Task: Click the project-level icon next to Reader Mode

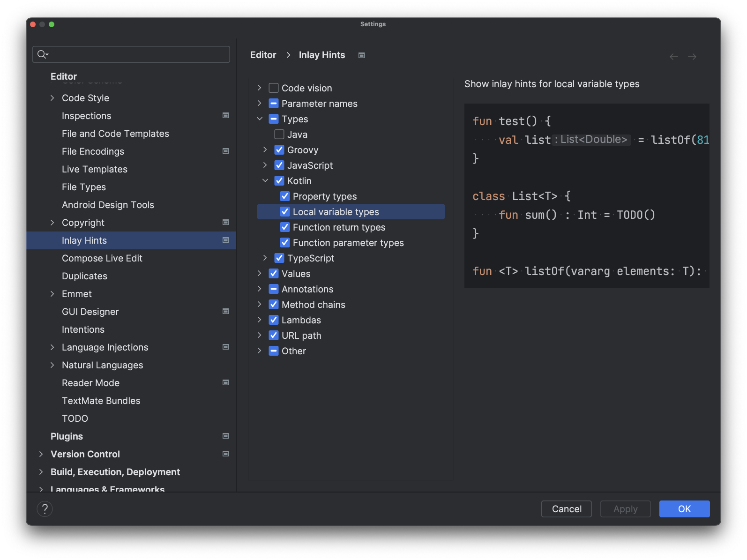Action: 226,382
